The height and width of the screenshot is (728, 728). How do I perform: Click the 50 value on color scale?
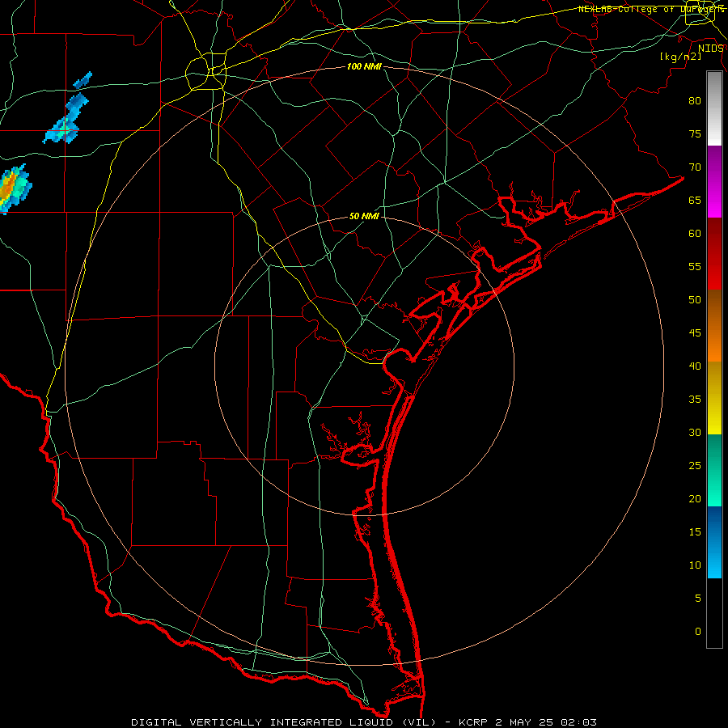click(695, 299)
